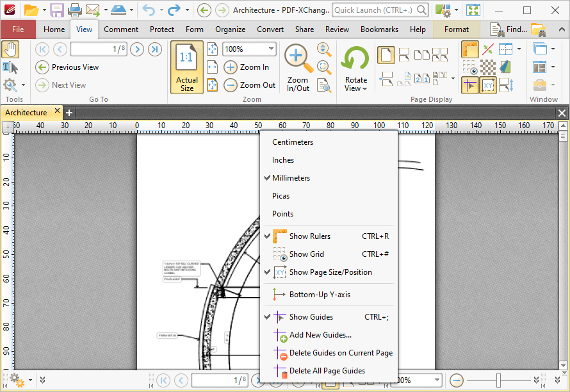Uncheck Millimeters in the menu
This screenshot has width=570, height=392.
click(x=329, y=178)
